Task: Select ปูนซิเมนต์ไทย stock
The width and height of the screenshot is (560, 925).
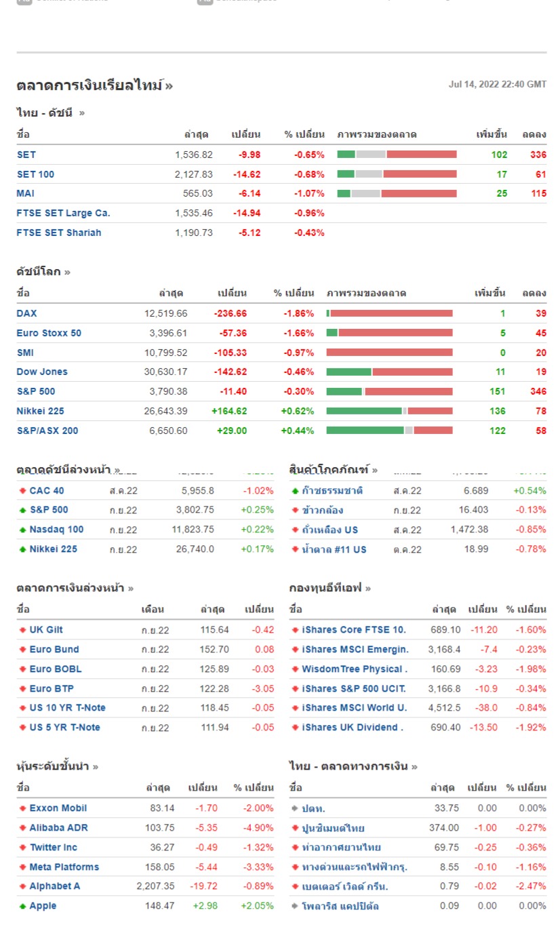Action: click(334, 828)
